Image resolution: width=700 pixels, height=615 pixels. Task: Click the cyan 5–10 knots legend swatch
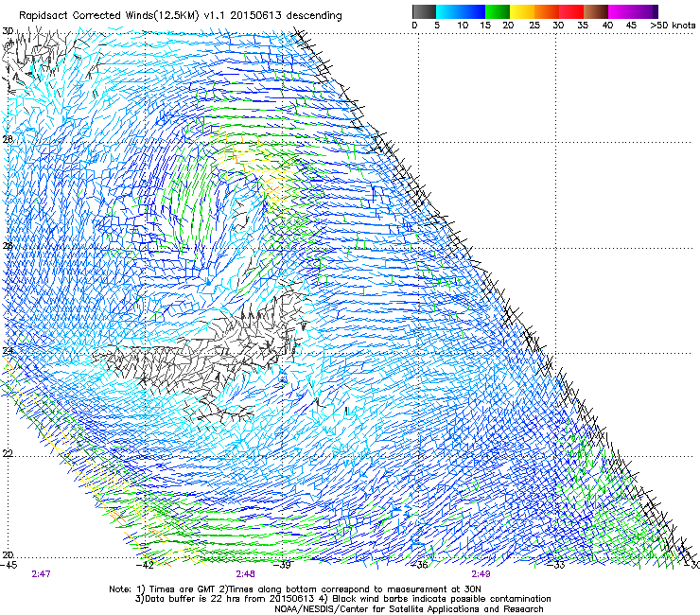pyautogui.click(x=448, y=11)
